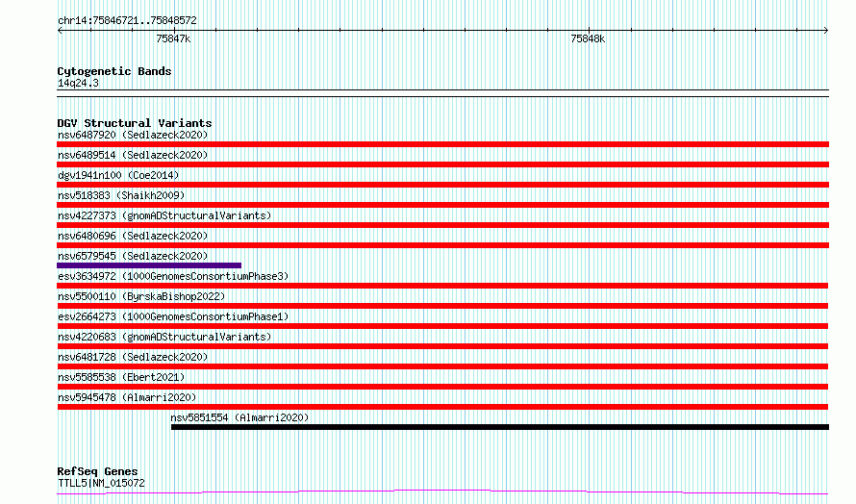Select the red bar under dgv1941n100
The height and width of the screenshot is (504, 856).
[442, 185]
